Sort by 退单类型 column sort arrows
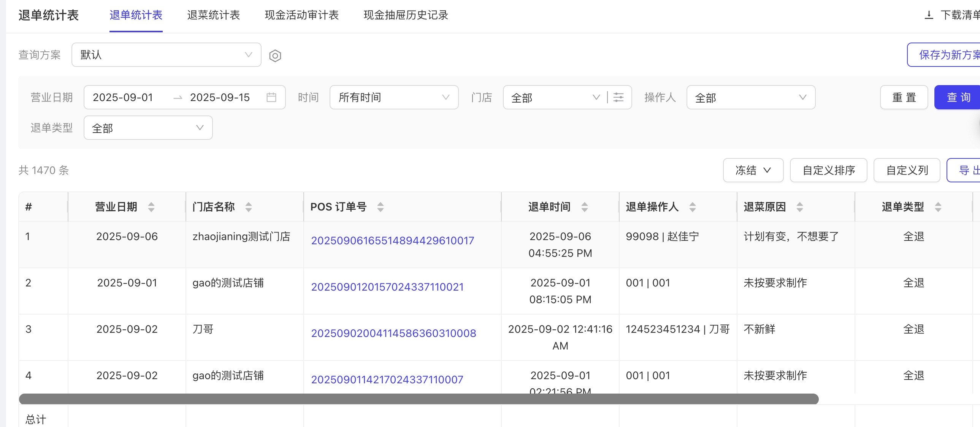 pos(938,207)
